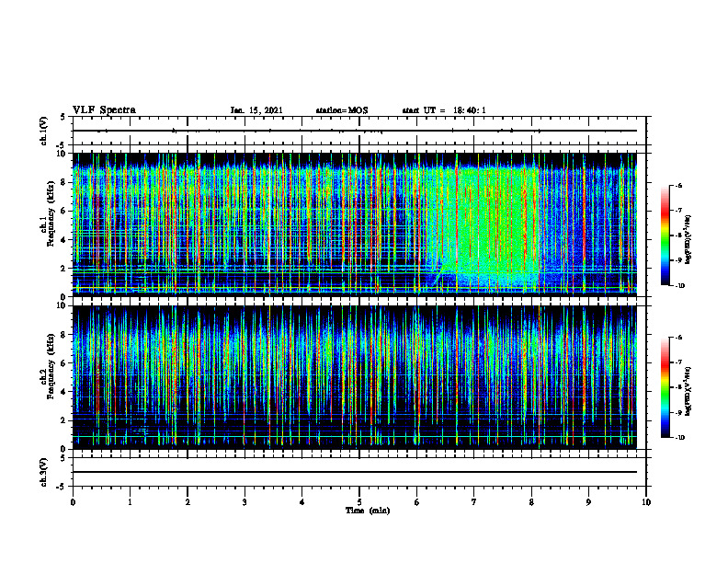The height and width of the screenshot is (563, 728).
Task: Click time axis tick label '1'
Action: (131, 502)
